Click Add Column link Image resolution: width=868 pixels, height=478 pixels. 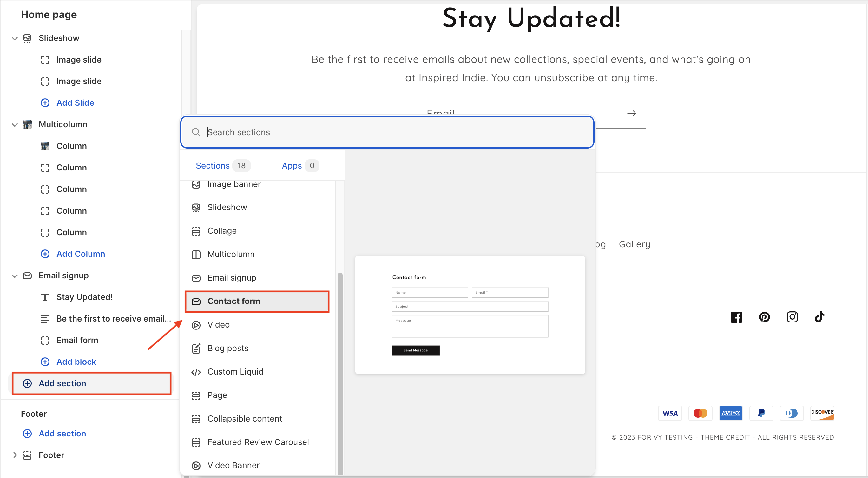(x=81, y=254)
